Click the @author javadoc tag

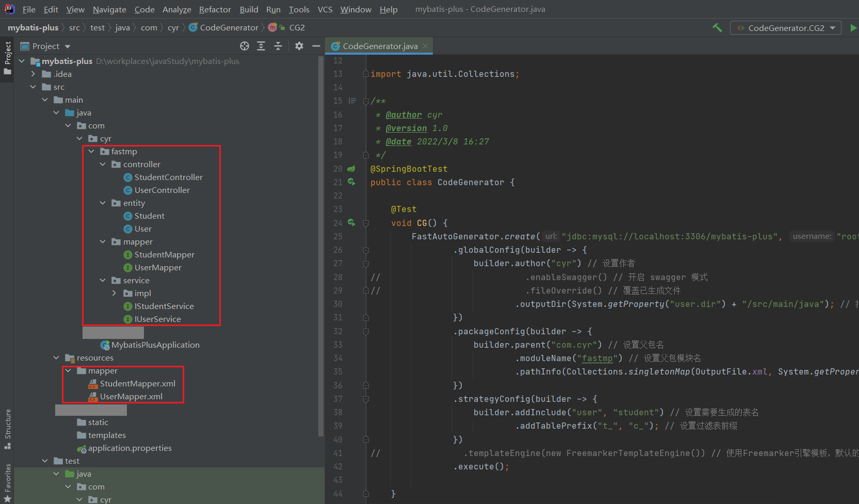403,115
